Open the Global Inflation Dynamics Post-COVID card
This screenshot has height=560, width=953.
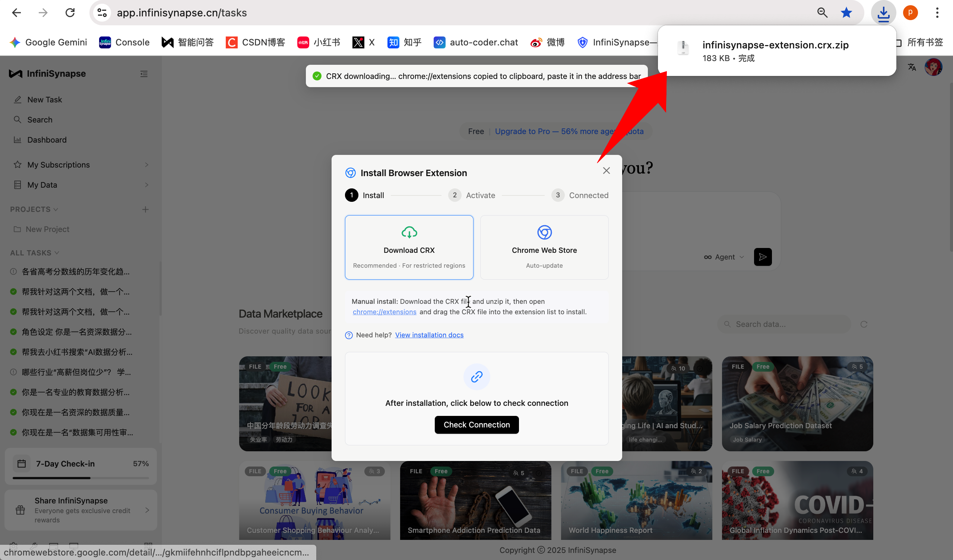coord(797,500)
